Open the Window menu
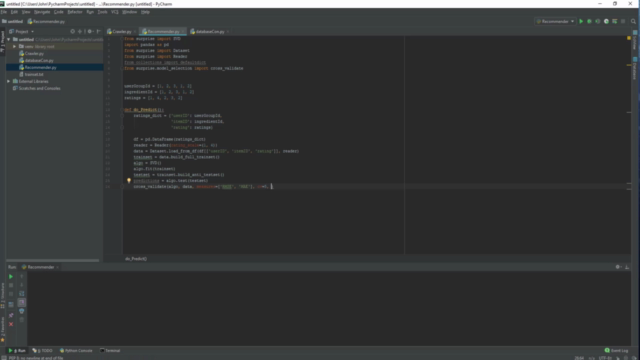 click(130, 12)
